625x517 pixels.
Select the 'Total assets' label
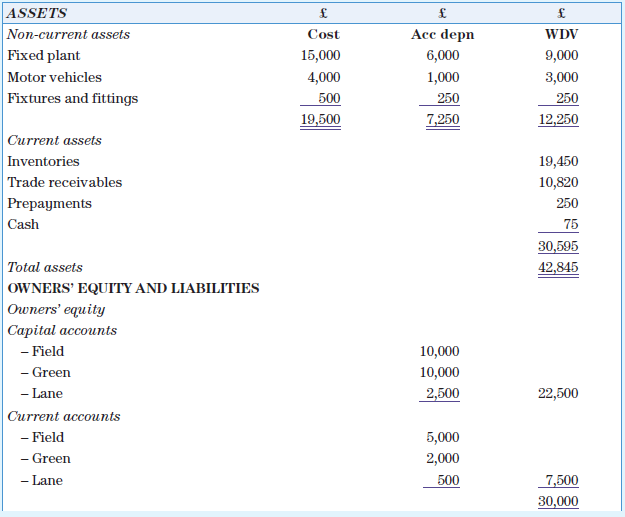coord(45,267)
